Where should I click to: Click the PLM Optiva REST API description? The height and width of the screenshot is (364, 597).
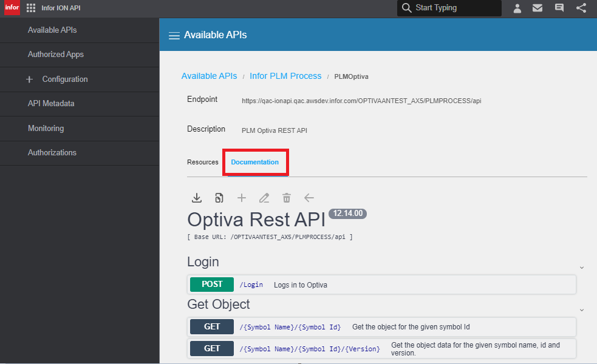click(x=274, y=130)
